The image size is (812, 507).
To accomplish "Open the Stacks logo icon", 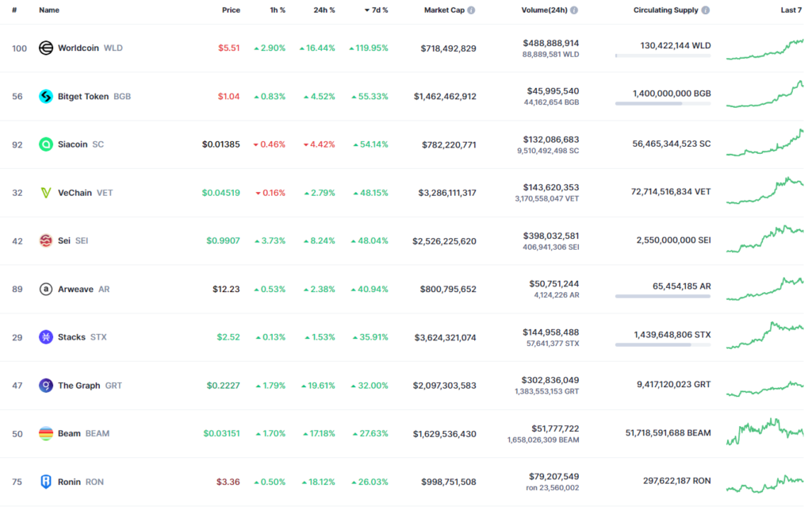I will click(45, 337).
